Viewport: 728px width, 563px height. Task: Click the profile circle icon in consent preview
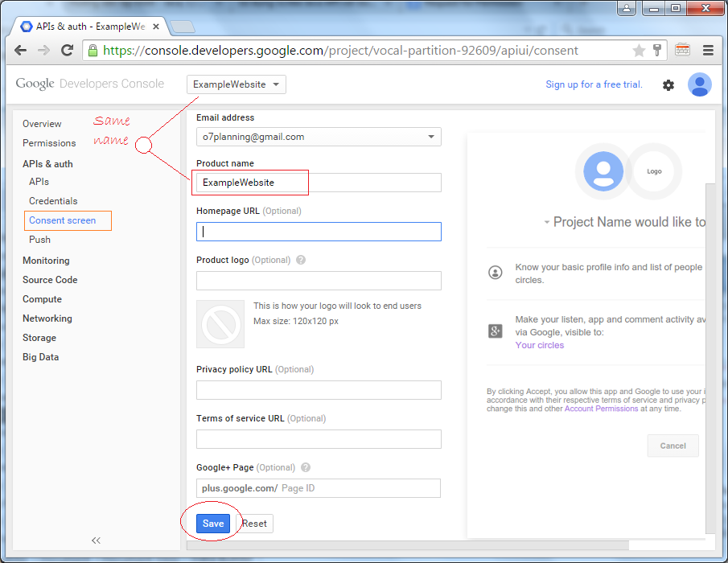coord(496,273)
